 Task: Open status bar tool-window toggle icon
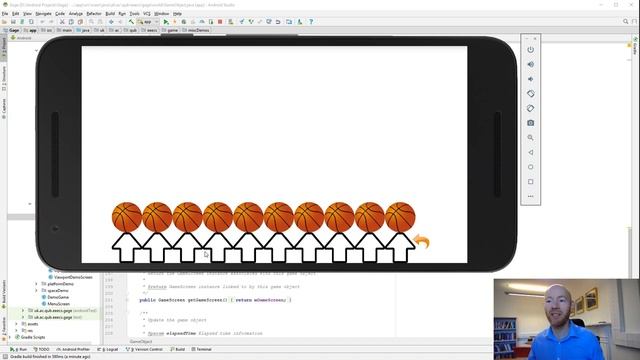click(x=4, y=356)
